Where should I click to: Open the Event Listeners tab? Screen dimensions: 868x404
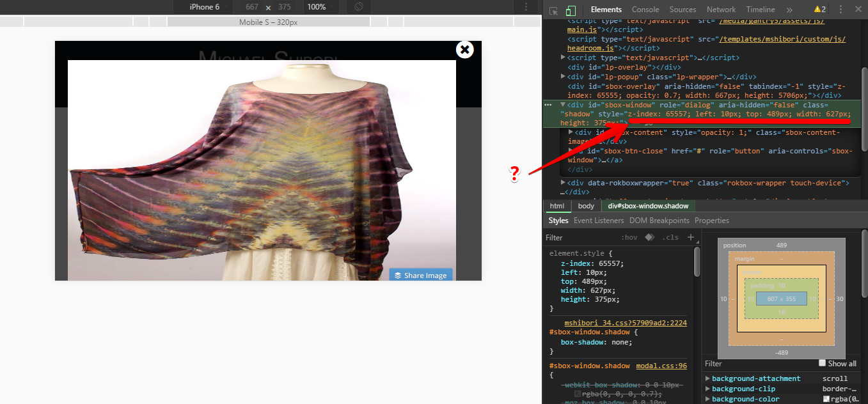(598, 221)
